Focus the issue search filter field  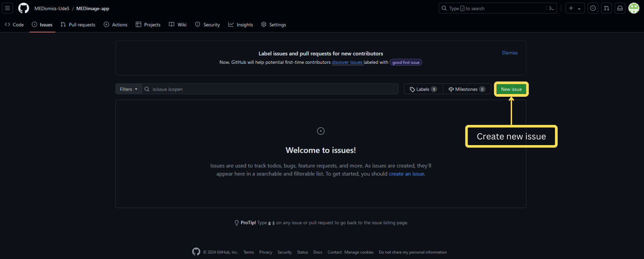point(272,89)
